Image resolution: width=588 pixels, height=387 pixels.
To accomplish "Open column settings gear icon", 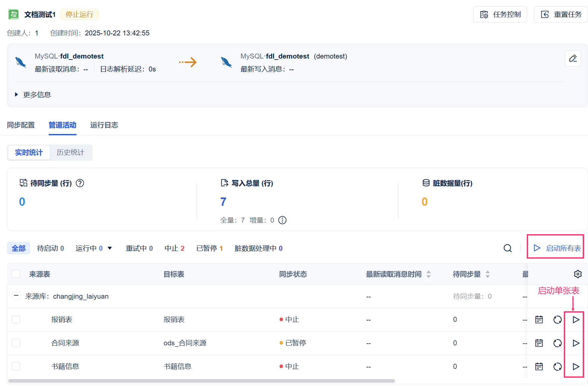I will click(x=578, y=274).
